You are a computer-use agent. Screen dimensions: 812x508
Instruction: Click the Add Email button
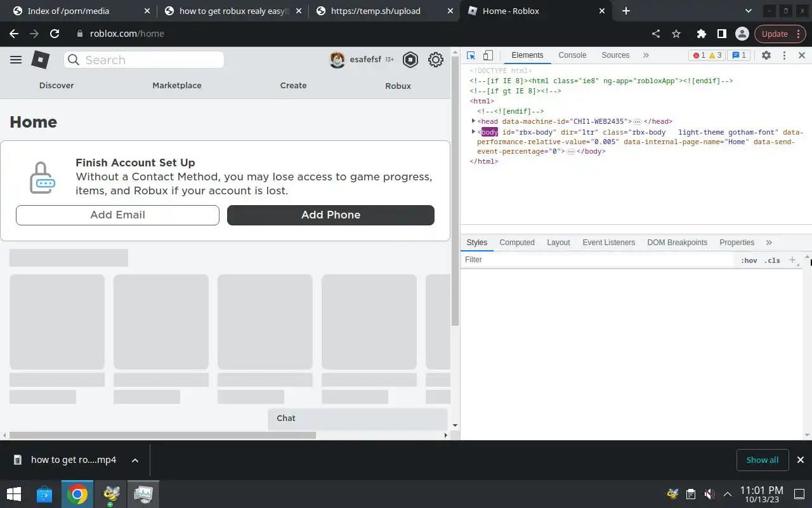click(117, 215)
